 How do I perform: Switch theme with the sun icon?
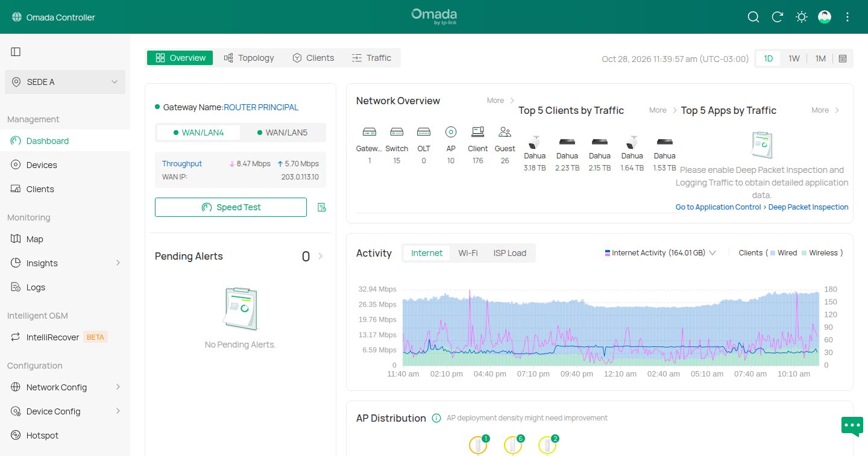[x=801, y=17]
